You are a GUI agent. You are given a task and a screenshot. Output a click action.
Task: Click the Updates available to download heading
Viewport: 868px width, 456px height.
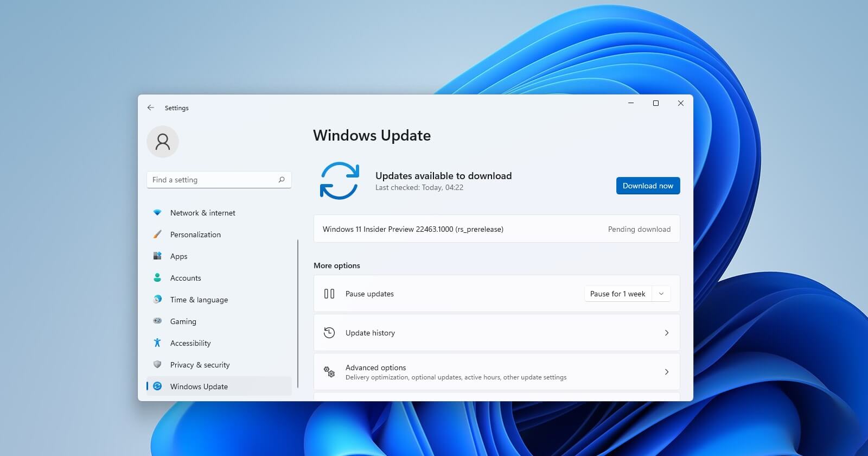pos(443,176)
